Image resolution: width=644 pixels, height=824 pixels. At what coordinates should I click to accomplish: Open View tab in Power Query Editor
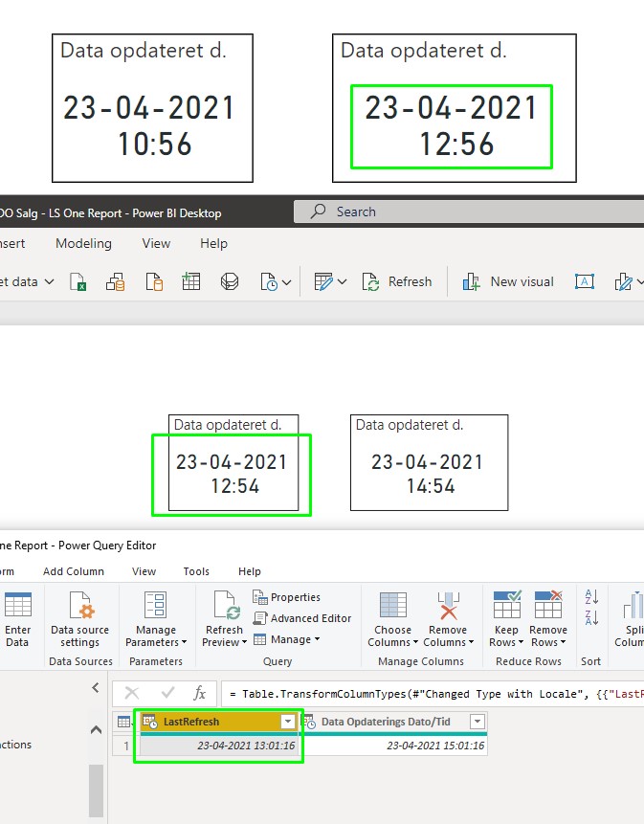tap(144, 571)
